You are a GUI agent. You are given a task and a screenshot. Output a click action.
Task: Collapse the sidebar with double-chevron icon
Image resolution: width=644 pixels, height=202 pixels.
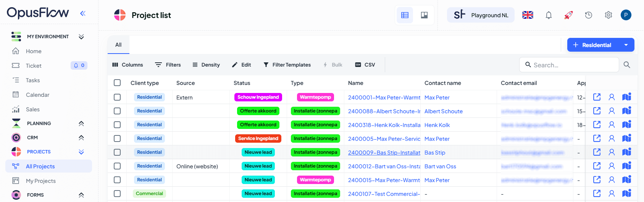pyautogui.click(x=83, y=13)
